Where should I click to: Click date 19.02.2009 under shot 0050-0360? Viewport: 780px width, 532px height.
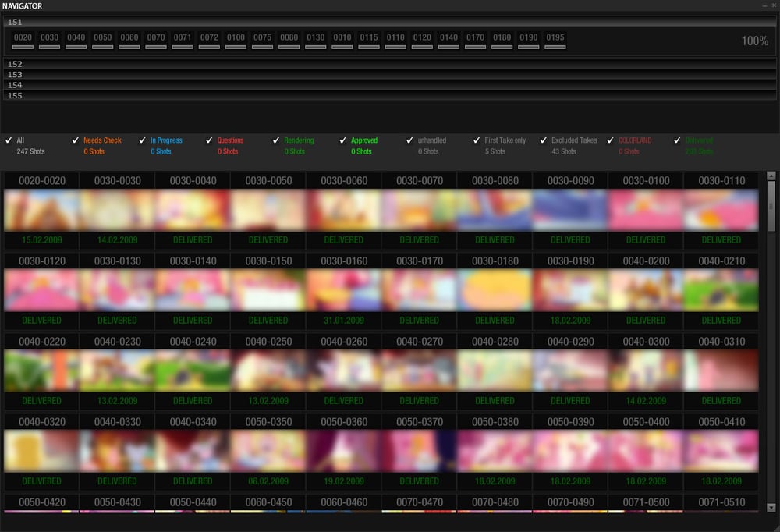[x=344, y=481]
